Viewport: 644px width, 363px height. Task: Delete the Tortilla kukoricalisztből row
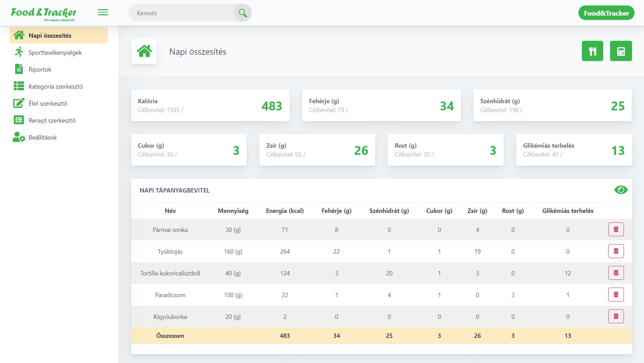coord(616,273)
